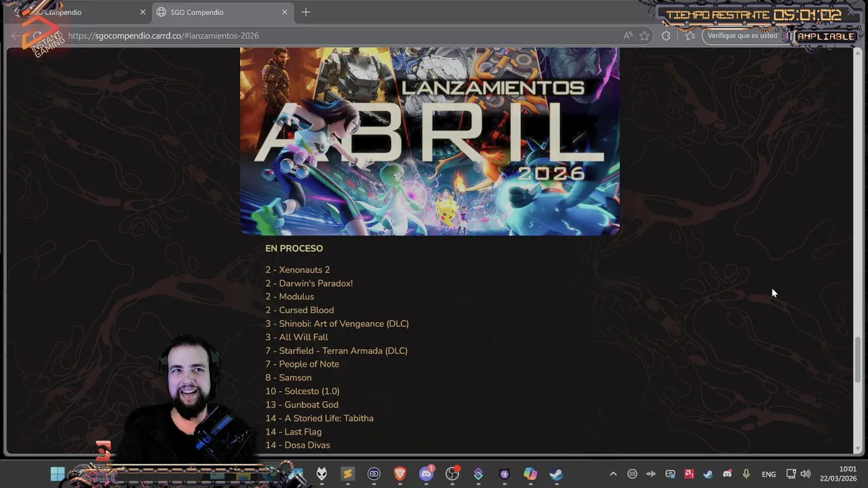Open the browser Extensions menu
The width and height of the screenshot is (868, 488).
click(666, 36)
